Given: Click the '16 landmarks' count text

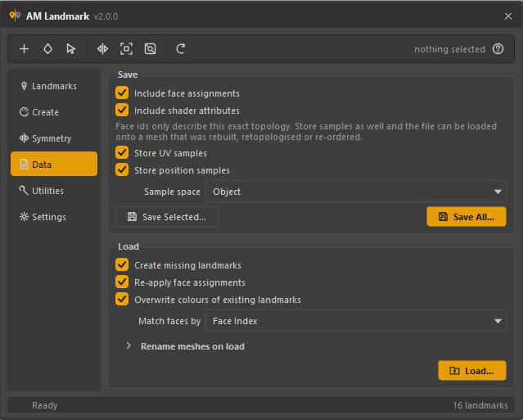Looking at the screenshot, I should pos(480,405).
